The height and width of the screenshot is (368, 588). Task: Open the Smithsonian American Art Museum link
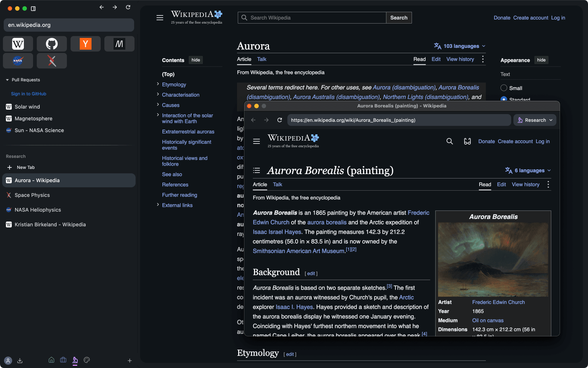point(298,251)
